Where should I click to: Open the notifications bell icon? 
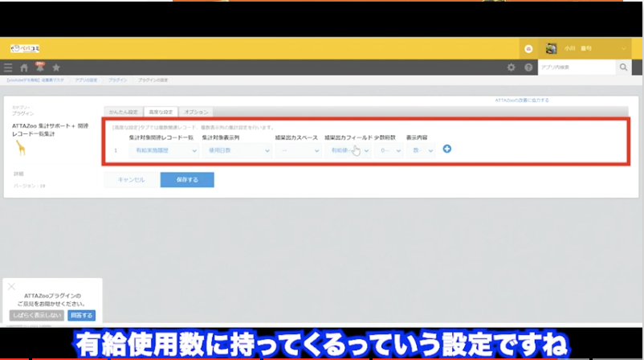point(40,67)
